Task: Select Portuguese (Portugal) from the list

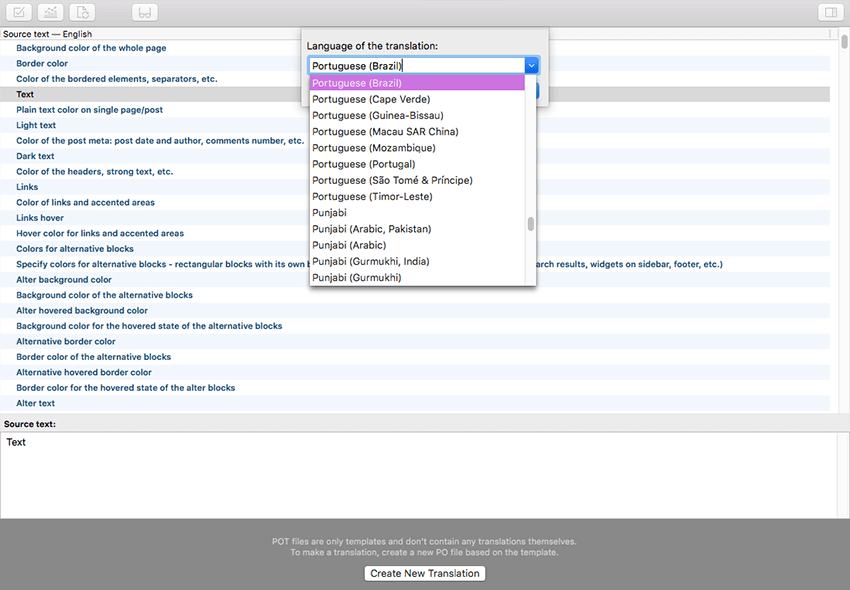Action: (x=363, y=164)
